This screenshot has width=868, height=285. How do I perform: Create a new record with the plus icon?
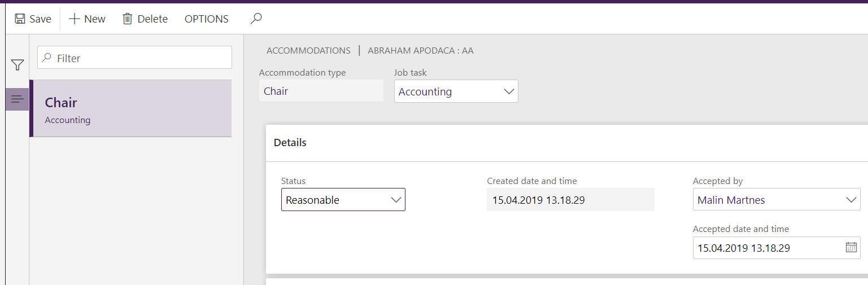tap(75, 19)
